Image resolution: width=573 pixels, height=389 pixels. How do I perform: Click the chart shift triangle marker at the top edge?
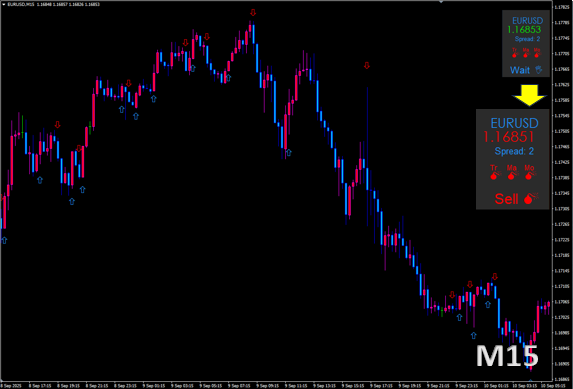(441, 2)
